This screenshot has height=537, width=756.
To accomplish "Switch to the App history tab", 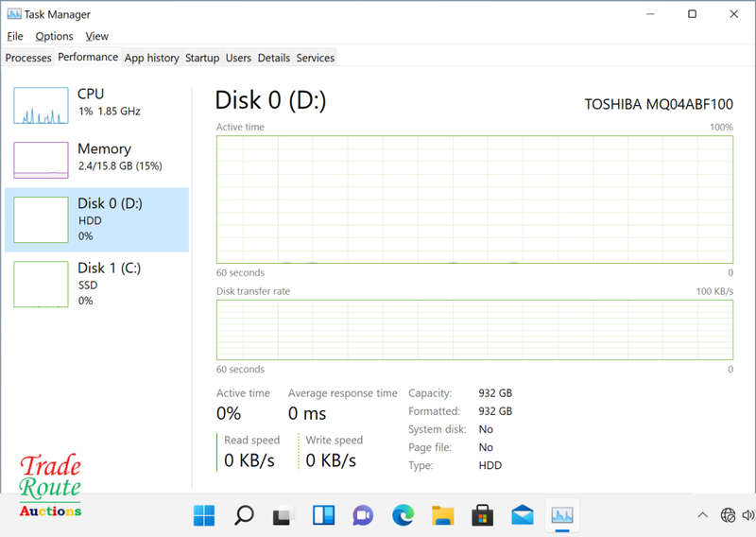I will [x=151, y=58].
